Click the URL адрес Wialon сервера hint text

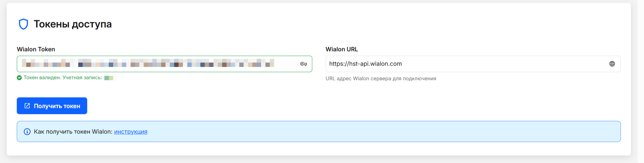coord(381,79)
